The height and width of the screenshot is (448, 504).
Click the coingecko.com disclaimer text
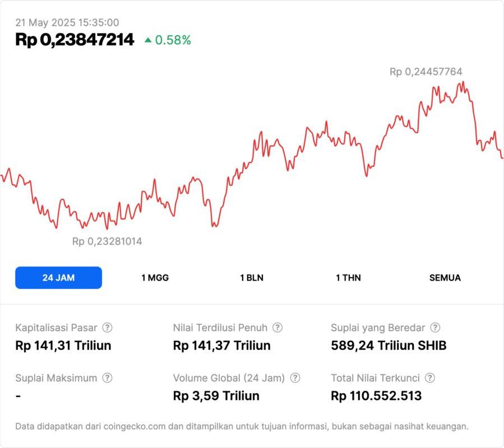point(242,426)
